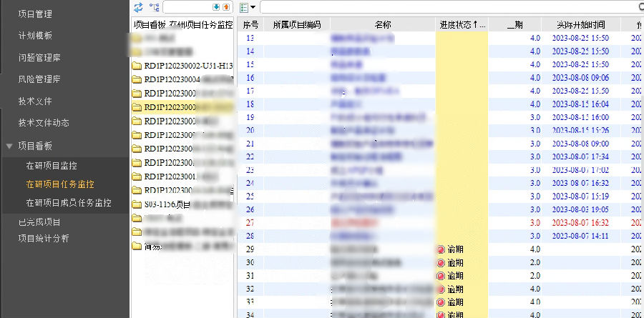
Task: Select 在研项目成员任务监控 submenu item
Action: tap(69, 203)
